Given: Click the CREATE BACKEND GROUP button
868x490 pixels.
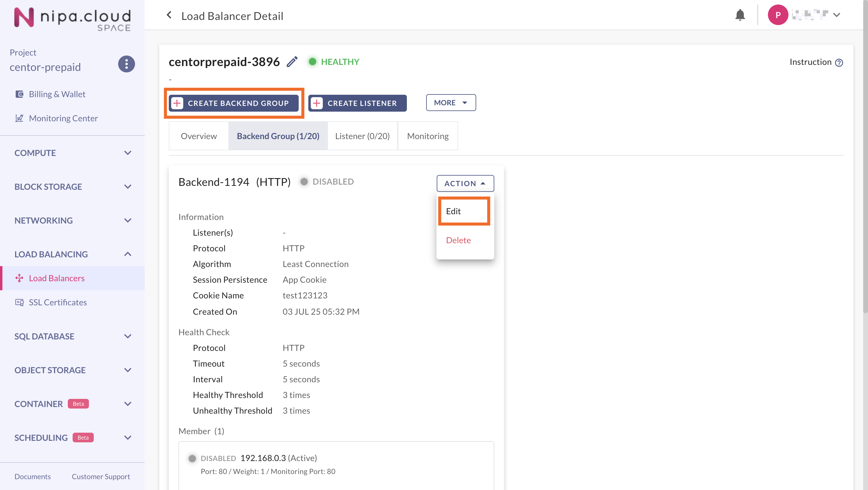Looking at the screenshot, I should point(234,103).
